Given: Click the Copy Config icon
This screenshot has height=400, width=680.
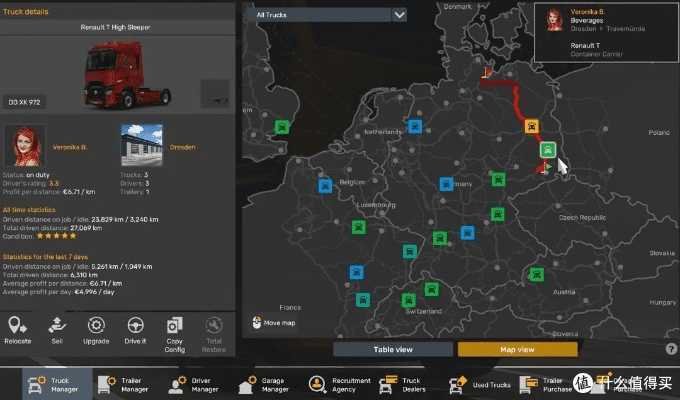Looking at the screenshot, I should 175,327.
